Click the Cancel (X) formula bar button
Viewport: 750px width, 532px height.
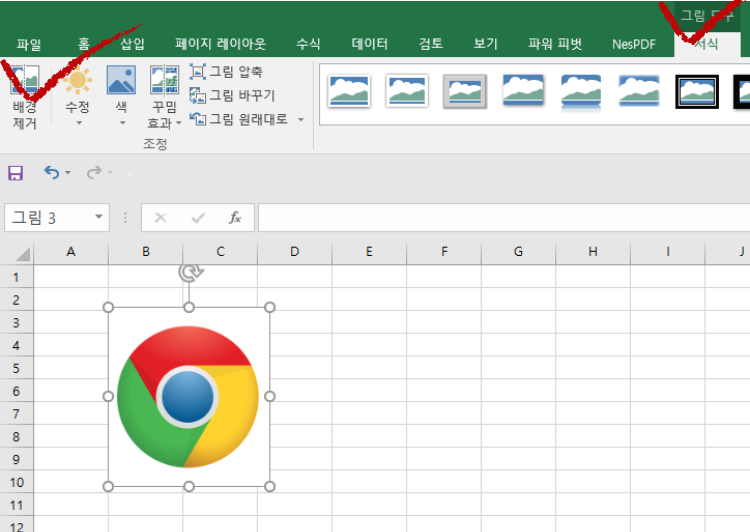tap(160, 218)
